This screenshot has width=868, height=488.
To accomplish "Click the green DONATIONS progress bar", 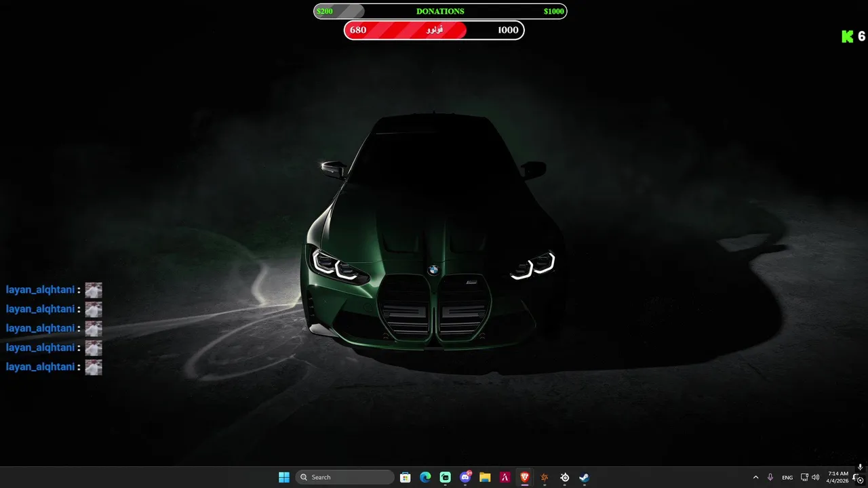I will (x=440, y=12).
